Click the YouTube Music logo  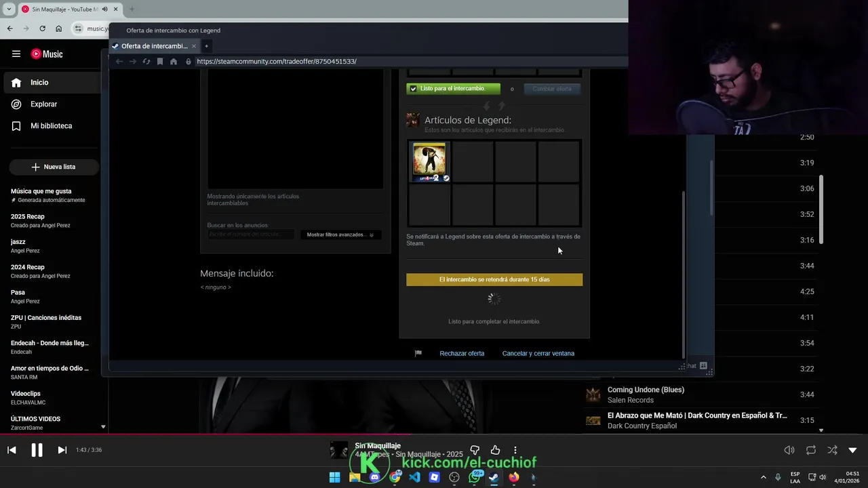click(x=47, y=54)
